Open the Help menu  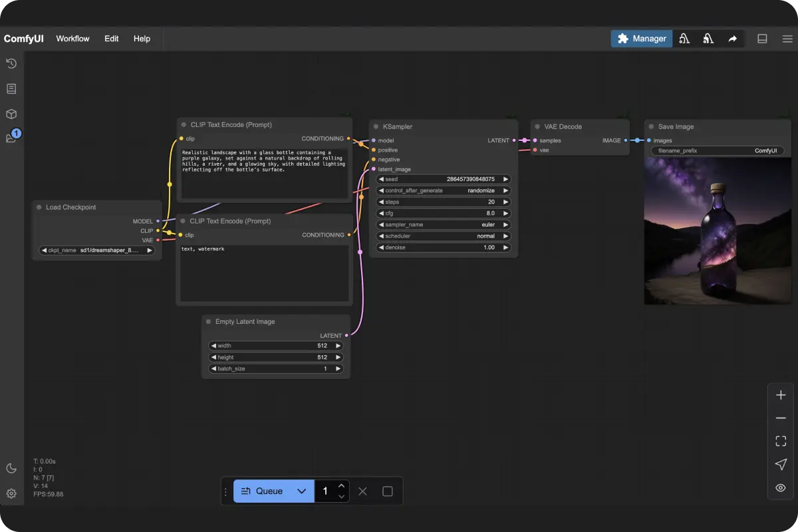coord(142,39)
